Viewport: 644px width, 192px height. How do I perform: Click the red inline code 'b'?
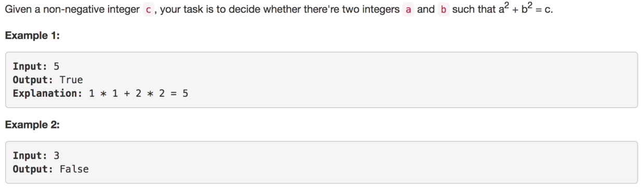coord(443,10)
